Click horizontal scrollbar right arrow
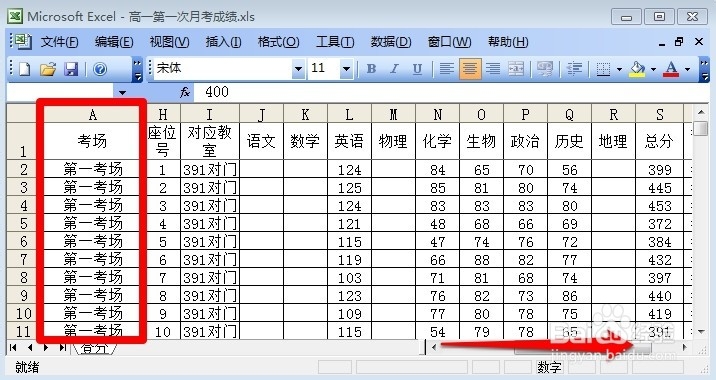The height and width of the screenshot is (380, 716). tap(684, 348)
